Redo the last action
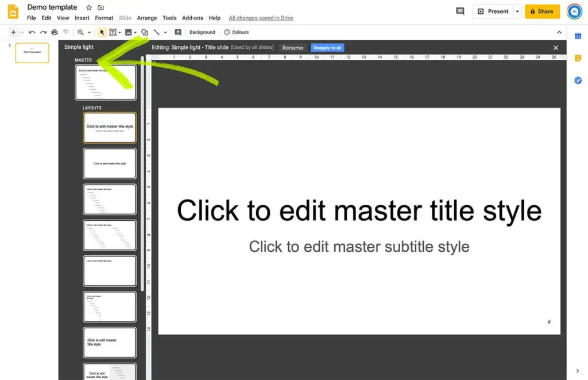The image size is (588, 380). pyautogui.click(x=43, y=32)
